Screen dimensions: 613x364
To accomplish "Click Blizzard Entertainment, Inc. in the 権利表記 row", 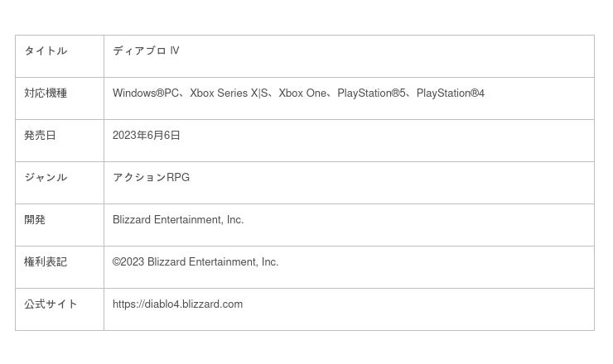I will (213, 262).
